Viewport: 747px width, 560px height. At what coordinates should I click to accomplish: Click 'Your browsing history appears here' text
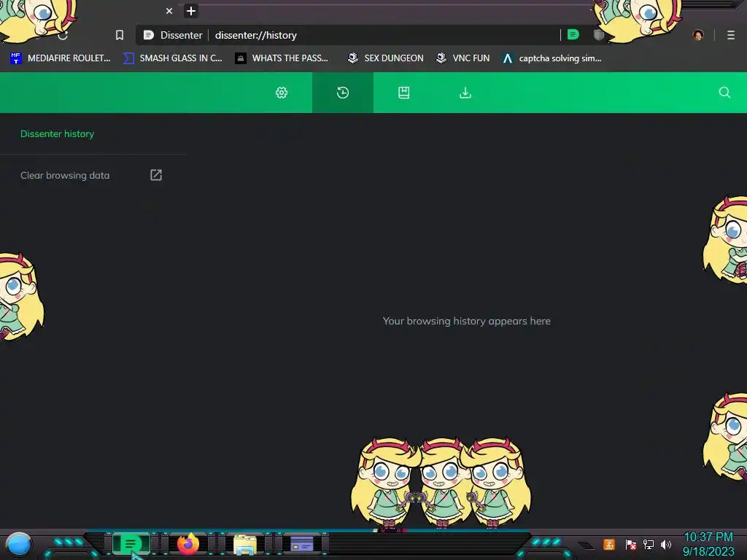pos(466,321)
